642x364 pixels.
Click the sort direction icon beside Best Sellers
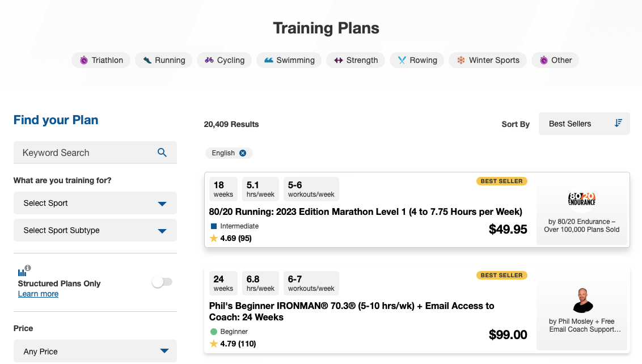(618, 124)
